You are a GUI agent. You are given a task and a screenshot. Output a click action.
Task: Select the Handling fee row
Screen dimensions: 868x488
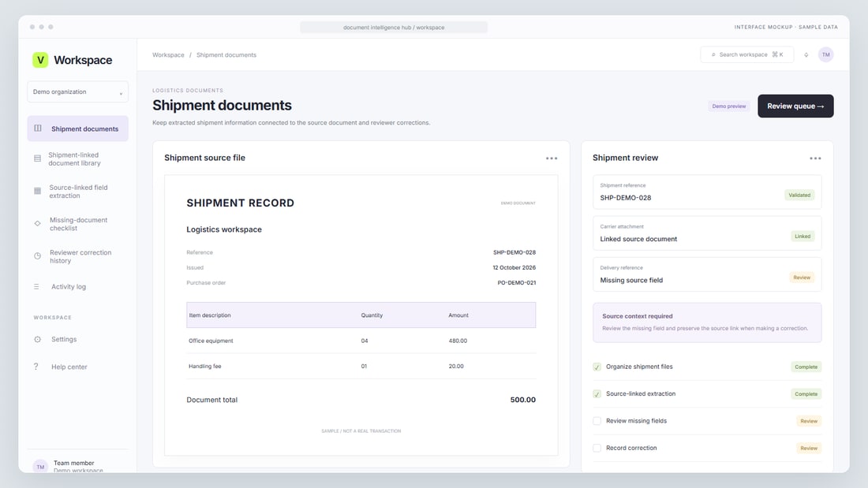click(x=361, y=367)
